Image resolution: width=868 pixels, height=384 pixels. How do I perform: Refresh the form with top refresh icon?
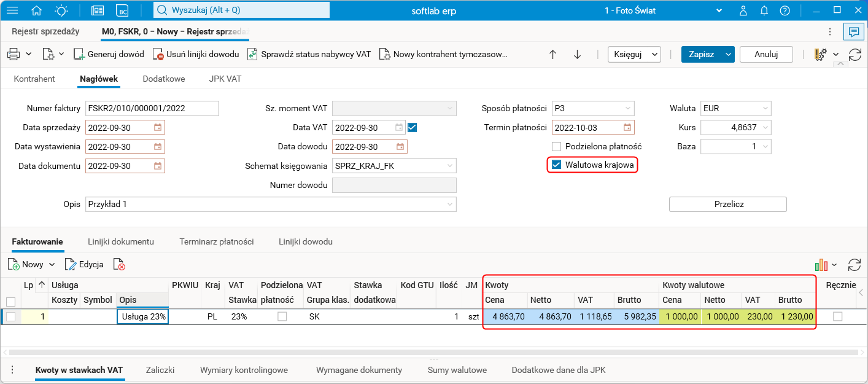pos(854,54)
